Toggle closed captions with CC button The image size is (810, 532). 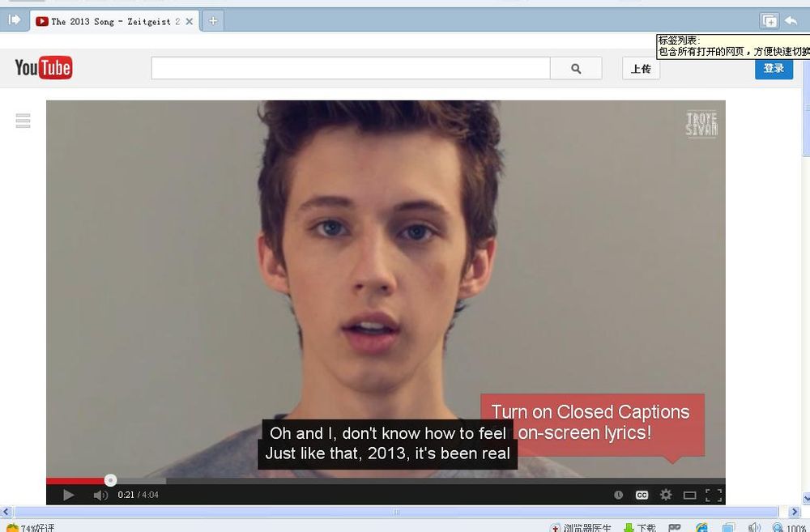click(642, 495)
